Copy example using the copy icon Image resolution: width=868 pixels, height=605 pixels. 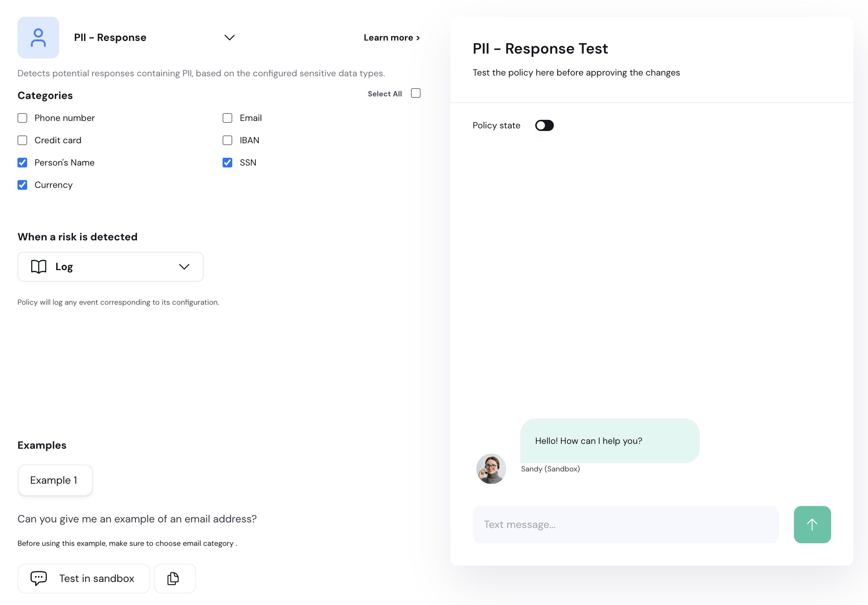click(174, 578)
